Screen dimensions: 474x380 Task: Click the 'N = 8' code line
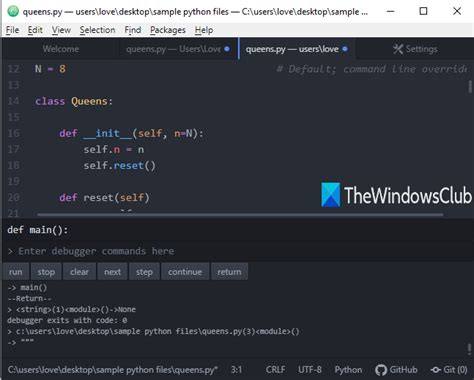coord(50,69)
